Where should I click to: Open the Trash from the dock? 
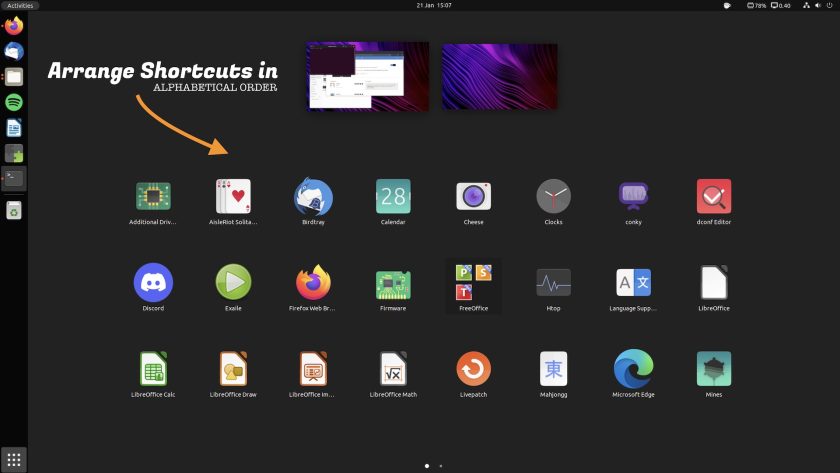click(x=14, y=211)
